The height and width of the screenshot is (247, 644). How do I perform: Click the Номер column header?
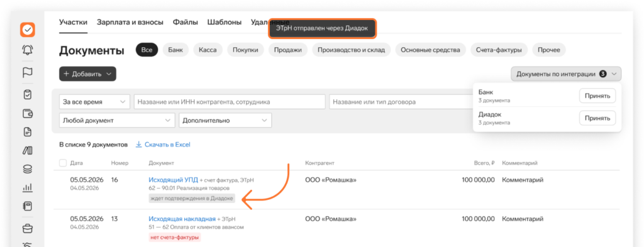click(120, 163)
